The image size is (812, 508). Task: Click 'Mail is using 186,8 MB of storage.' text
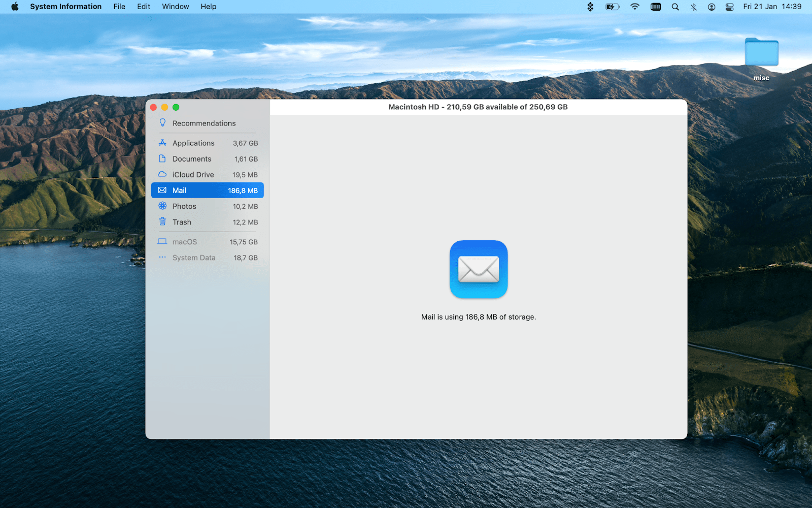[x=479, y=317]
